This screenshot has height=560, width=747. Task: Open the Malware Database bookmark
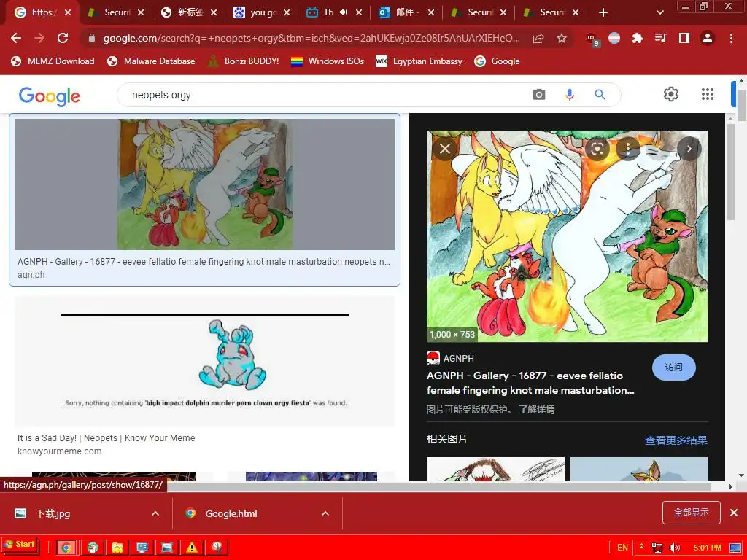coord(151,61)
